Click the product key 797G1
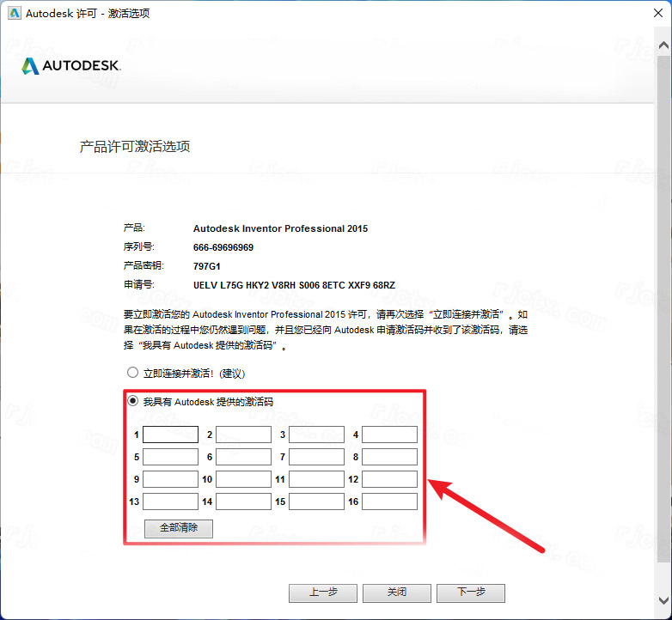Viewport: 672px width, 620px height. click(206, 266)
